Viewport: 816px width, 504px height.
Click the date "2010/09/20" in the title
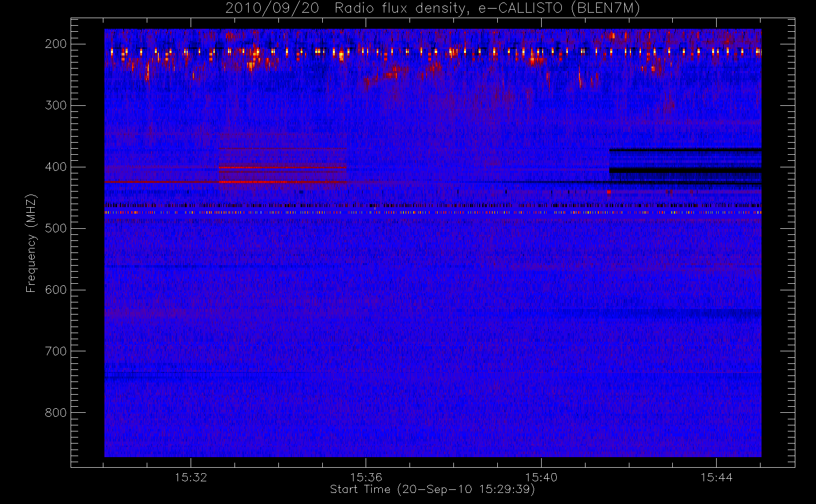[x=272, y=9]
